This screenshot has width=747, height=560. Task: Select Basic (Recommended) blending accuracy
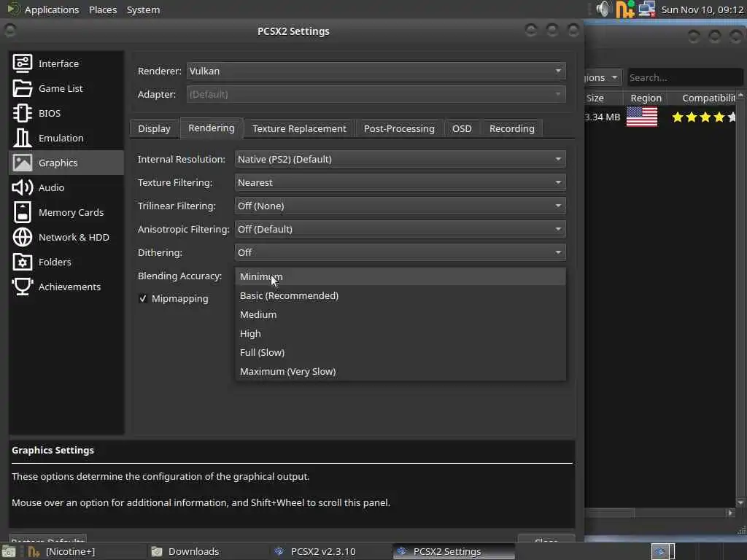pyautogui.click(x=400, y=295)
